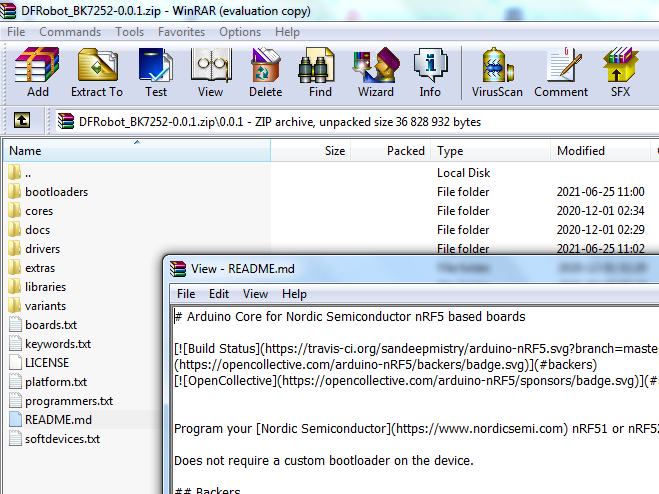Open the WinRAR Help menu
659x494 pixels.
pyautogui.click(x=287, y=32)
